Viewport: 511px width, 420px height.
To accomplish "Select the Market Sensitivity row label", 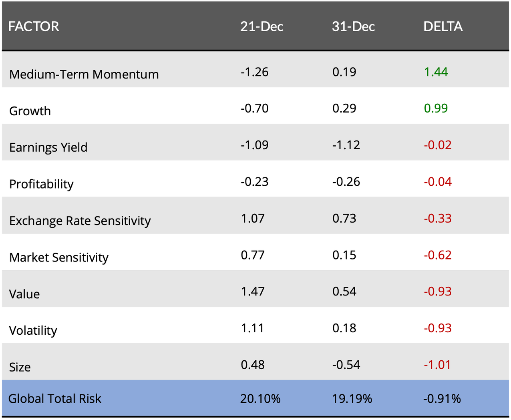I will click(58, 257).
